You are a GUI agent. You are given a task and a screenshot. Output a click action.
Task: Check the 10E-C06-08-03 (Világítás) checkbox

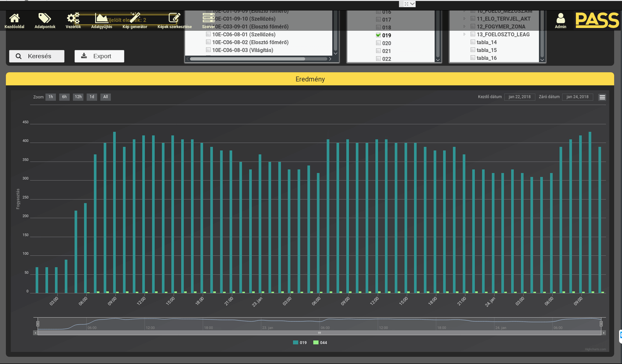point(208,50)
